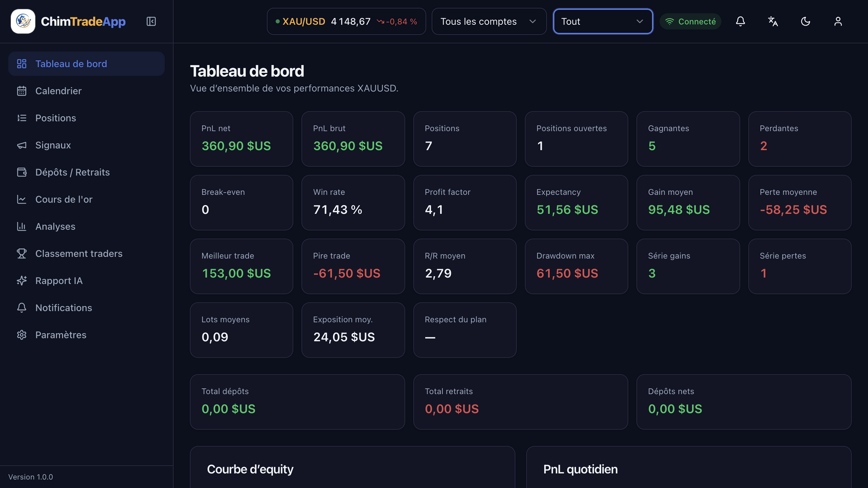The image size is (868, 488).
Task: Open Positions menu item
Action: click(x=86, y=118)
